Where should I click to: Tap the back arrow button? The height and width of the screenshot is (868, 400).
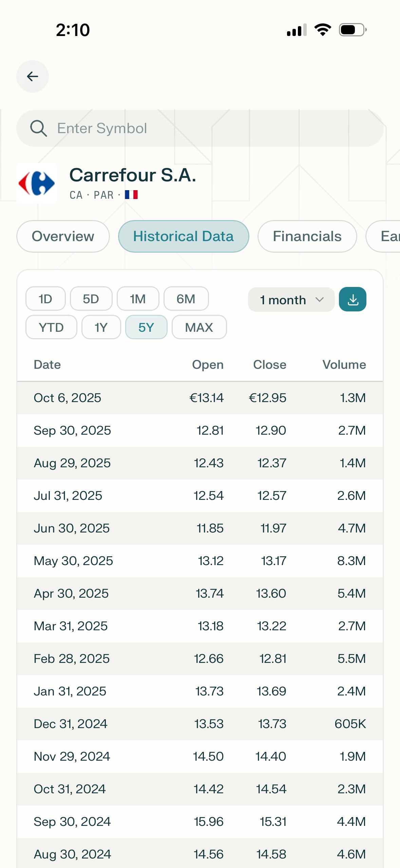pyautogui.click(x=33, y=76)
